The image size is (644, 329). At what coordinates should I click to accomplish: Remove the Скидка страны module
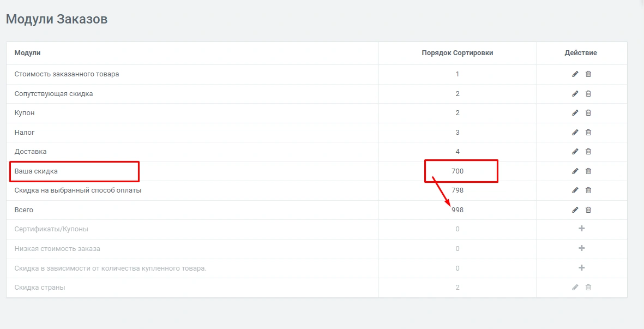point(588,288)
